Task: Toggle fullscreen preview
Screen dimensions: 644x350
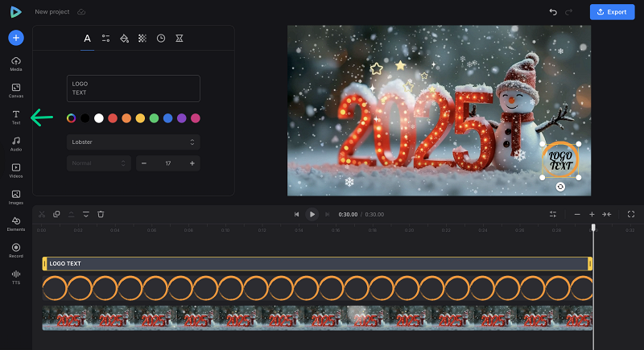Action: tap(631, 214)
